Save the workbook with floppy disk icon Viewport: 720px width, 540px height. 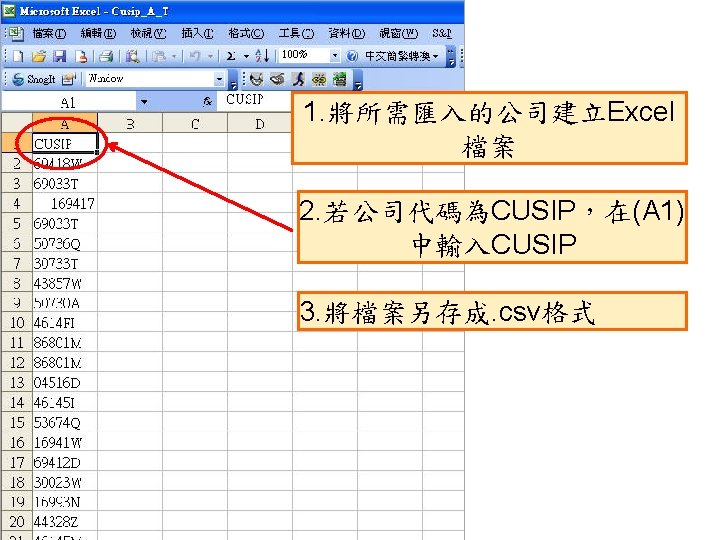coord(60,56)
